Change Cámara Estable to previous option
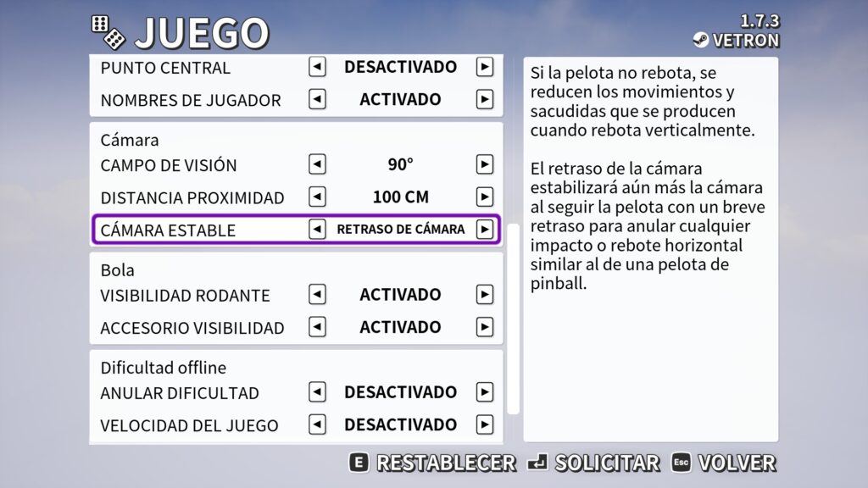Image resolution: width=868 pixels, height=488 pixels. pyautogui.click(x=317, y=229)
